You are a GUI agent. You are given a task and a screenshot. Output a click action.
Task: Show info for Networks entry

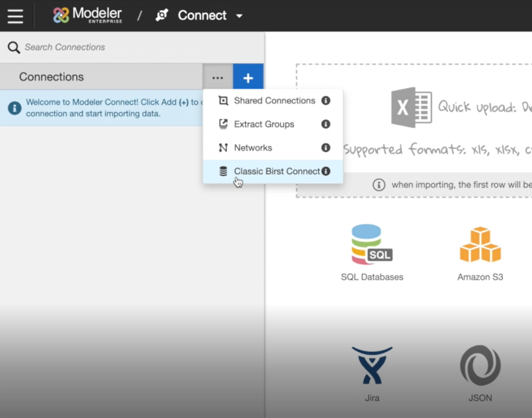click(325, 148)
